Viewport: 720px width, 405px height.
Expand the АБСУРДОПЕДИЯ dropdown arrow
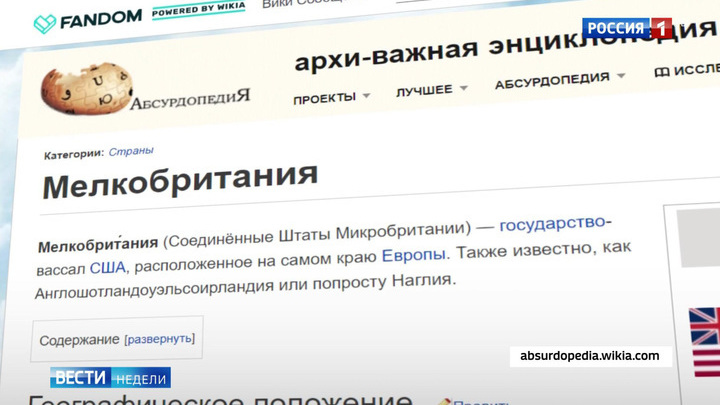coord(621,75)
